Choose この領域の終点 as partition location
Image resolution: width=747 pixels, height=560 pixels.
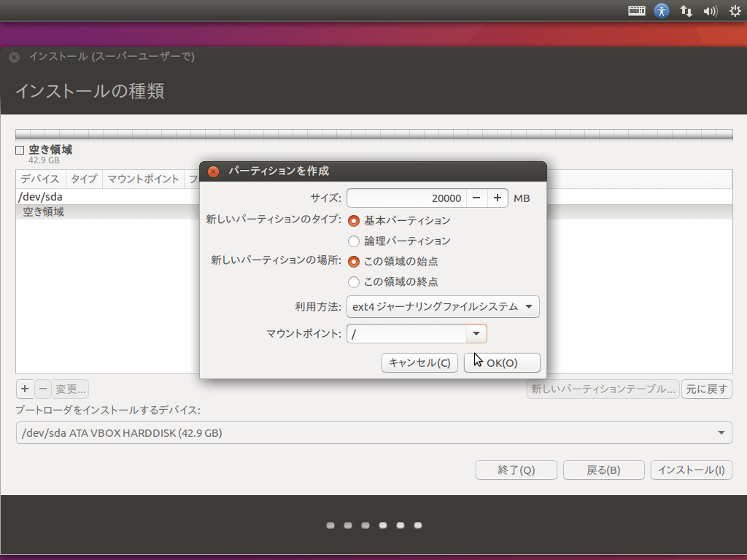tap(354, 281)
